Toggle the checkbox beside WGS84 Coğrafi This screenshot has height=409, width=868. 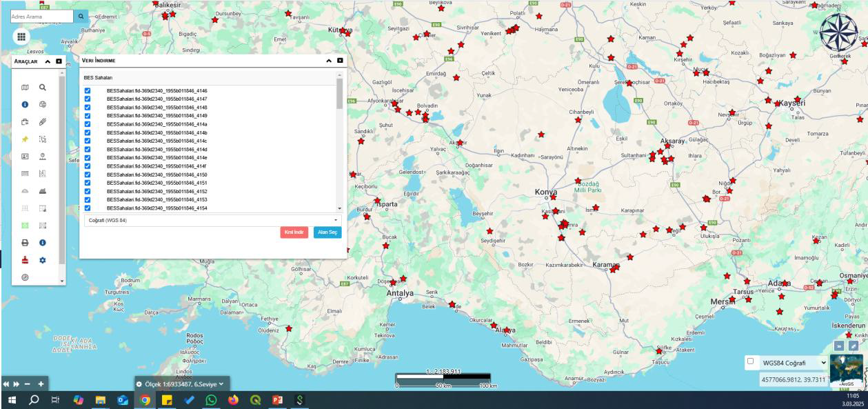tap(750, 361)
